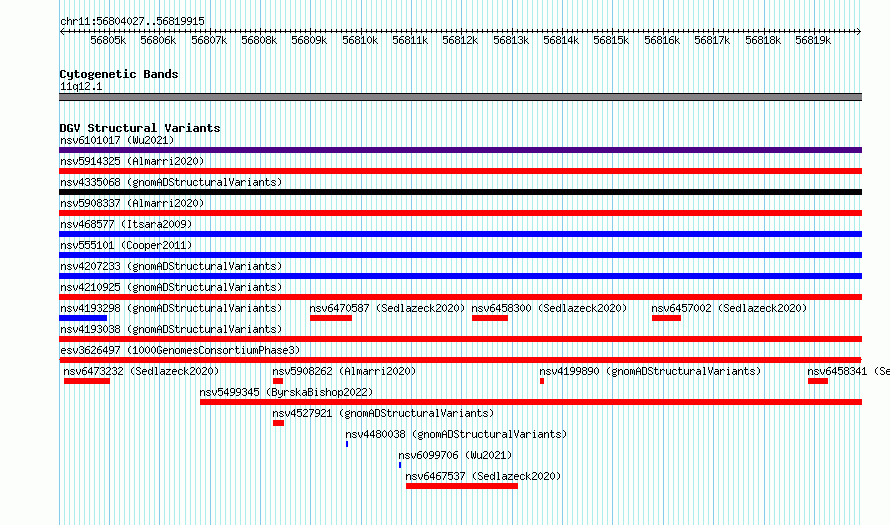Select the nsv468577 (Itsara2009) label
The image size is (890, 525).
pyautogui.click(x=126, y=224)
